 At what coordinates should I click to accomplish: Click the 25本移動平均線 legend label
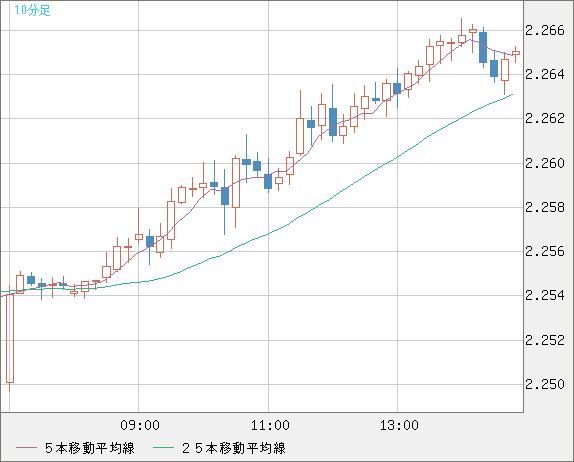coord(234,448)
